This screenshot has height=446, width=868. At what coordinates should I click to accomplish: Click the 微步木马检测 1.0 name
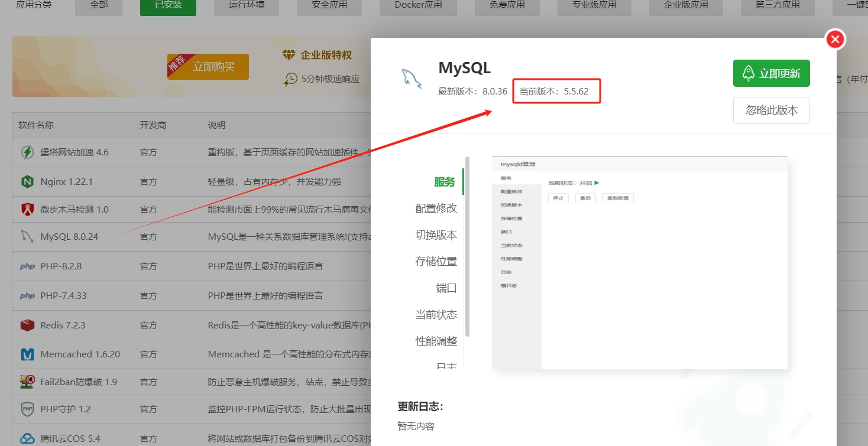pyautogui.click(x=75, y=210)
